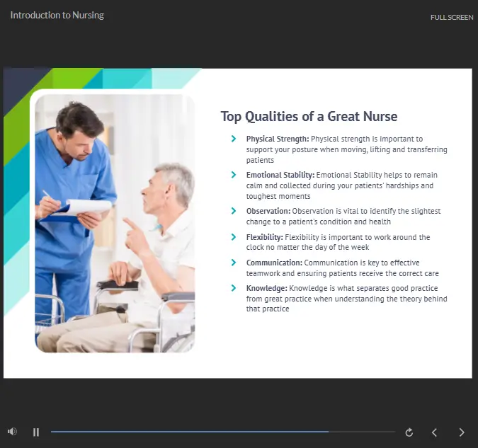The width and height of the screenshot is (478, 448).
Task: Click the Top Qualities of a Great Nurse heading
Action: [x=309, y=116]
